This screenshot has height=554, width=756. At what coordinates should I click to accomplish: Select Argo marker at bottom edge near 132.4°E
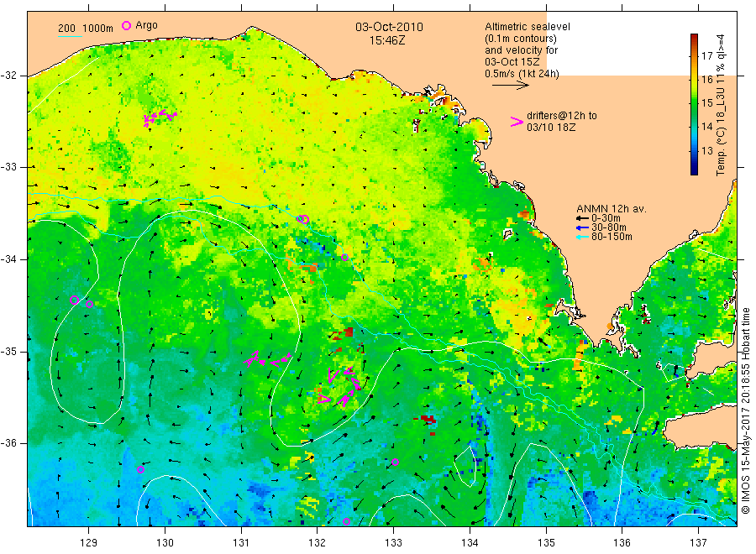pos(346,522)
